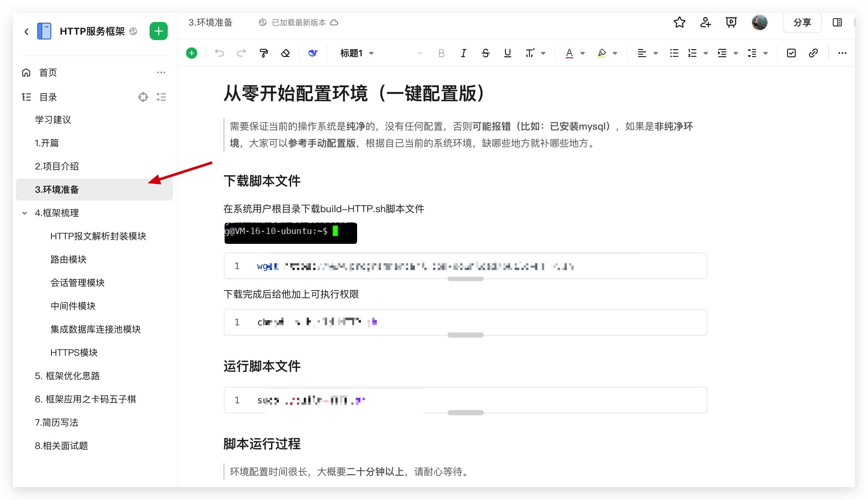This screenshot has width=868, height=500.
Task: Open 5. 框架优化思路 document
Action: [67, 376]
